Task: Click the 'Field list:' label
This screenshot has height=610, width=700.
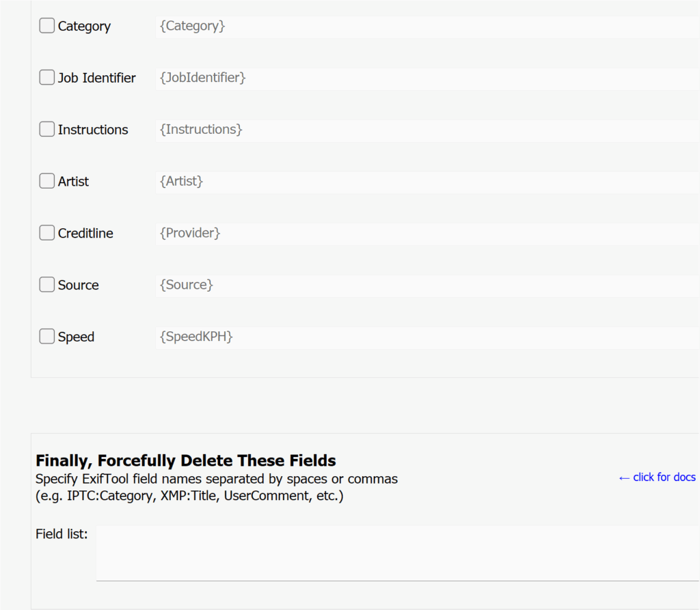Action: [62, 534]
